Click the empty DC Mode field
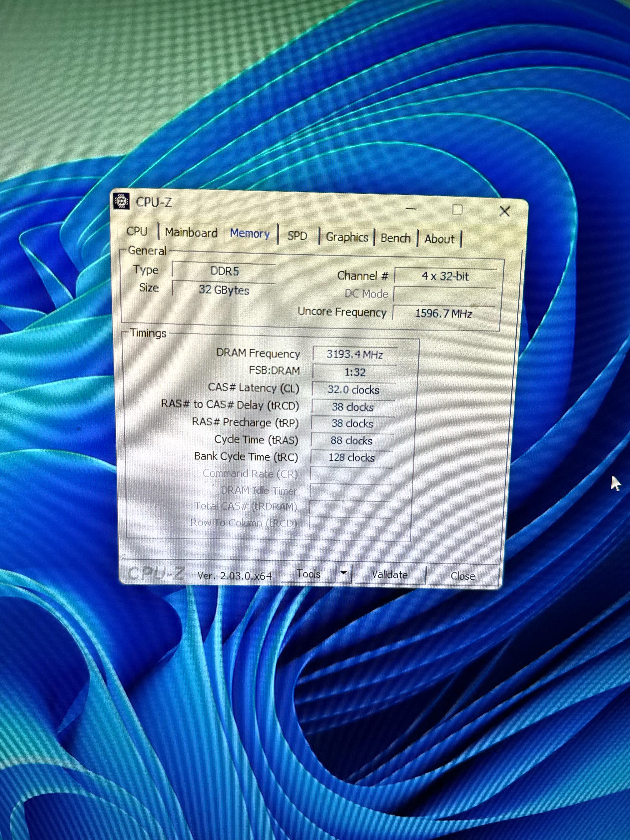Screen dimensions: 630x840 (x=445, y=294)
